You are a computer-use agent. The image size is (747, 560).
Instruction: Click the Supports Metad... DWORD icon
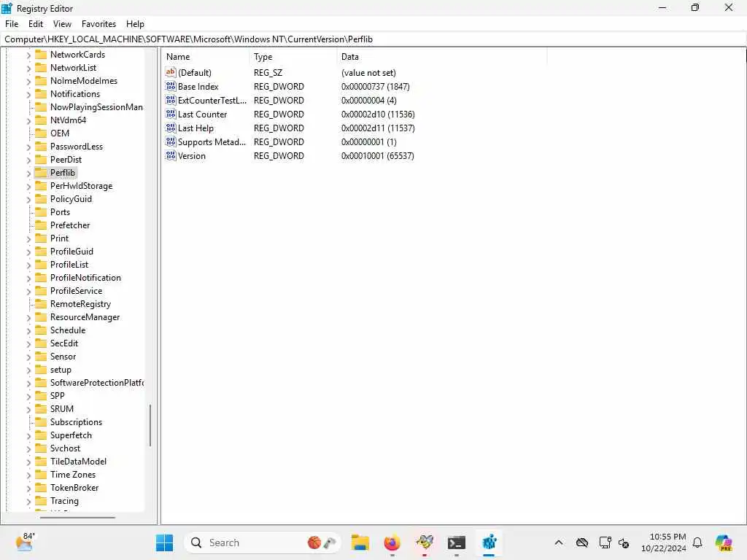[171, 141]
